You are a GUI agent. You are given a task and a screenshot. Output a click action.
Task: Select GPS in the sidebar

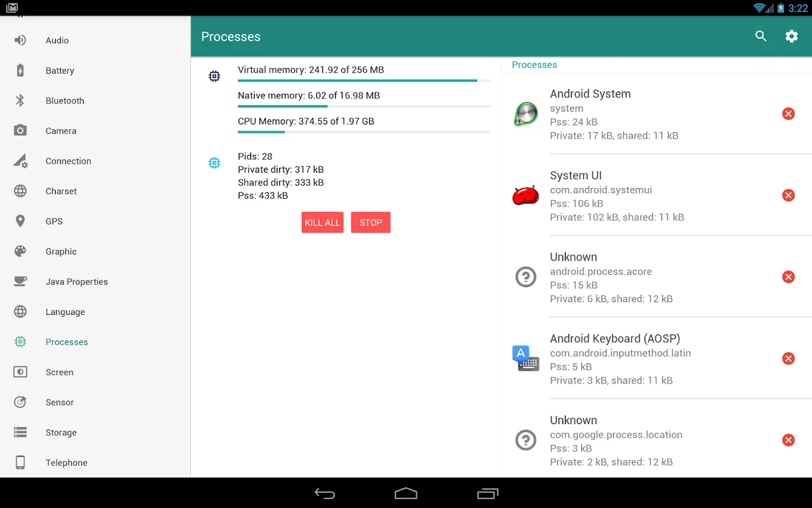click(x=95, y=221)
